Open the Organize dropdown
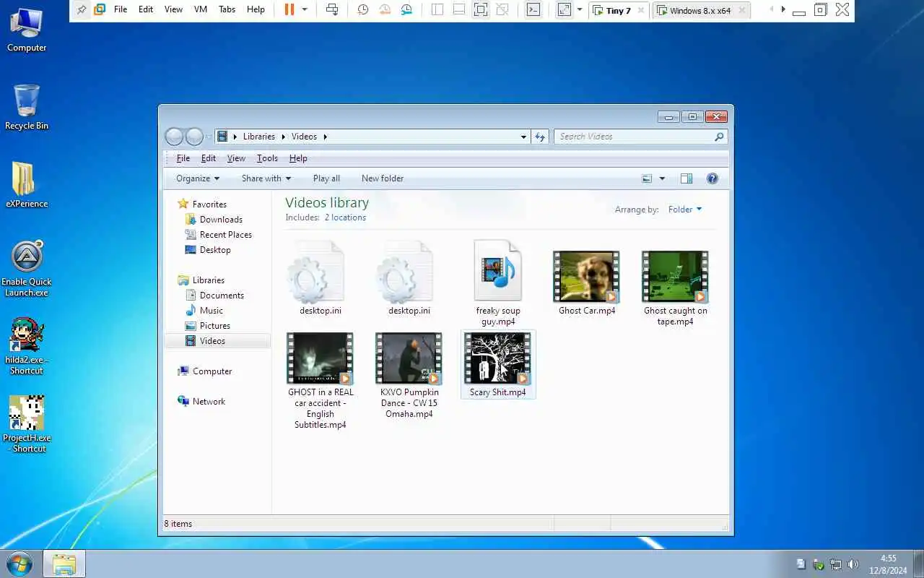 click(198, 178)
